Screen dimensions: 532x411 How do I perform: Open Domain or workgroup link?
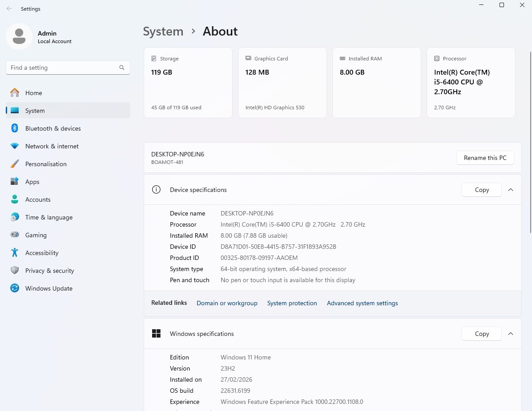coord(227,303)
